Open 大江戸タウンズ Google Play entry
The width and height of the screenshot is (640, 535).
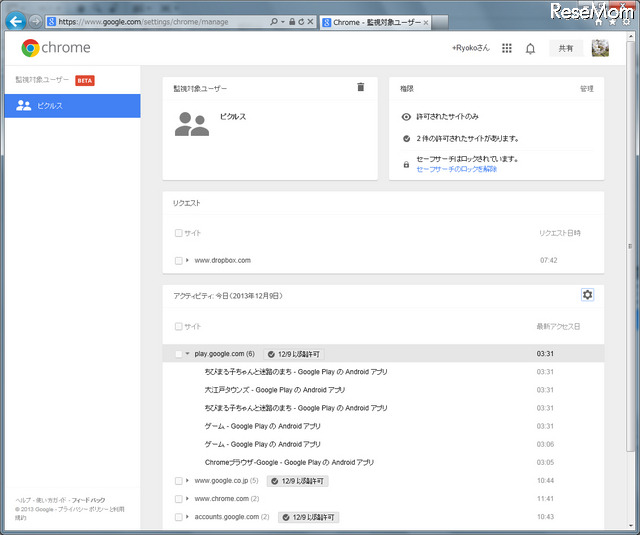pyautogui.click(x=275, y=390)
